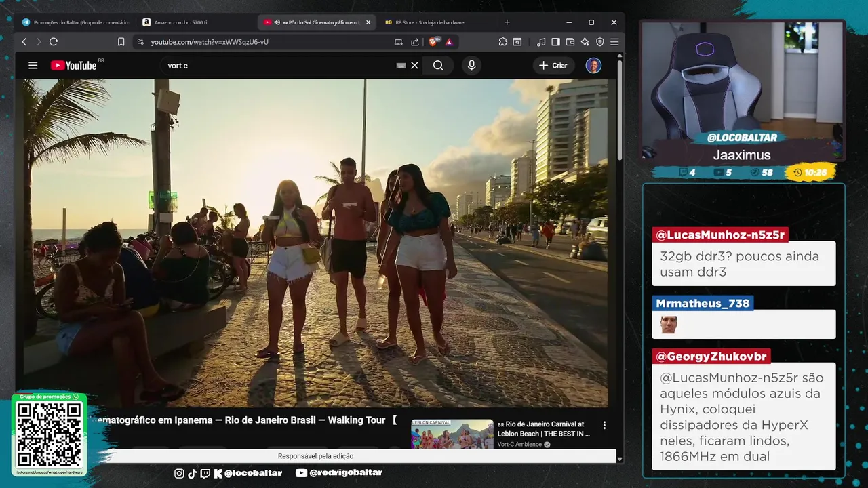The height and width of the screenshot is (488, 868).
Task: Run the YouTube search magnifier button
Action: tap(438, 66)
